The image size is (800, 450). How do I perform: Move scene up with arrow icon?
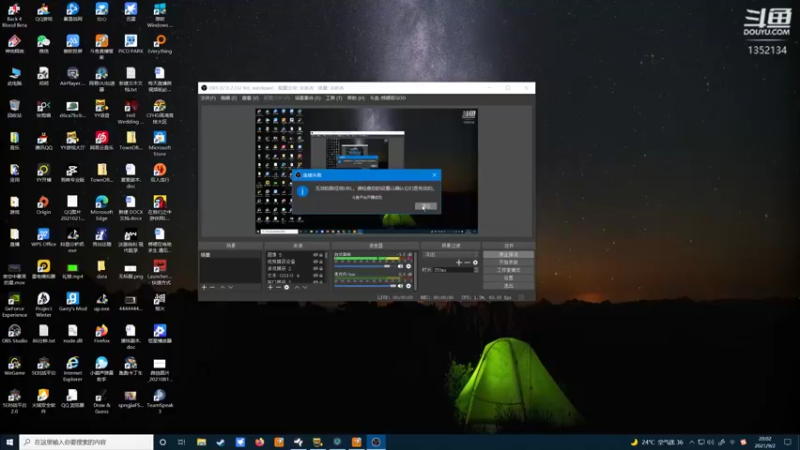pyautogui.click(x=222, y=287)
